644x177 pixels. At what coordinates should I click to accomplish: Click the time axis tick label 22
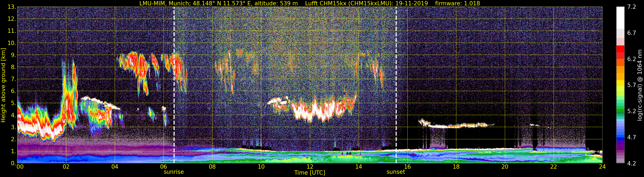tap(554, 167)
